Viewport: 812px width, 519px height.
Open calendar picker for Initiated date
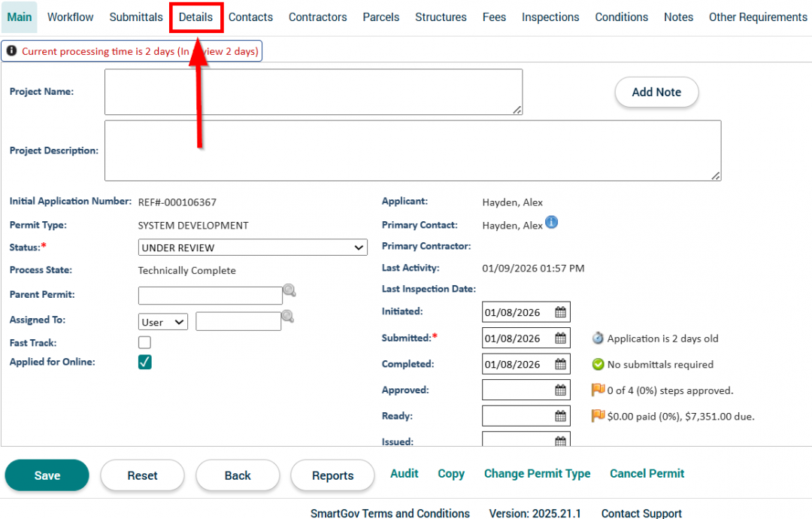pos(560,312)
